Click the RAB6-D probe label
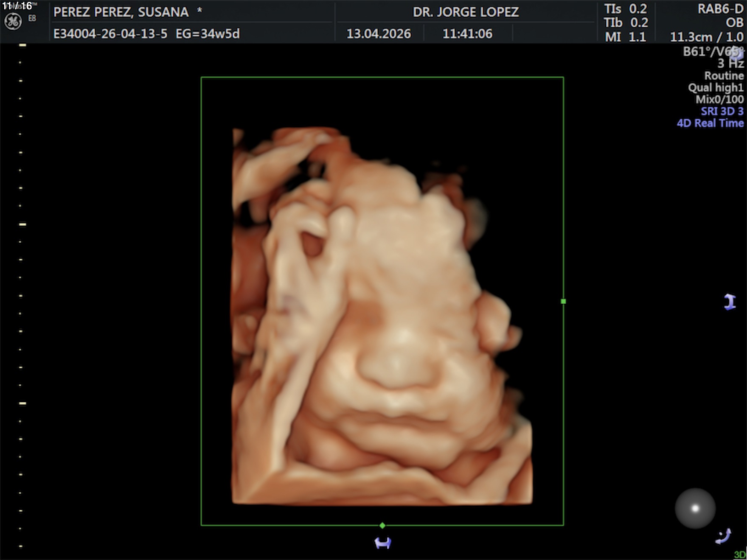The width and height of the screenshot is (747, 560). pos(720,9)
